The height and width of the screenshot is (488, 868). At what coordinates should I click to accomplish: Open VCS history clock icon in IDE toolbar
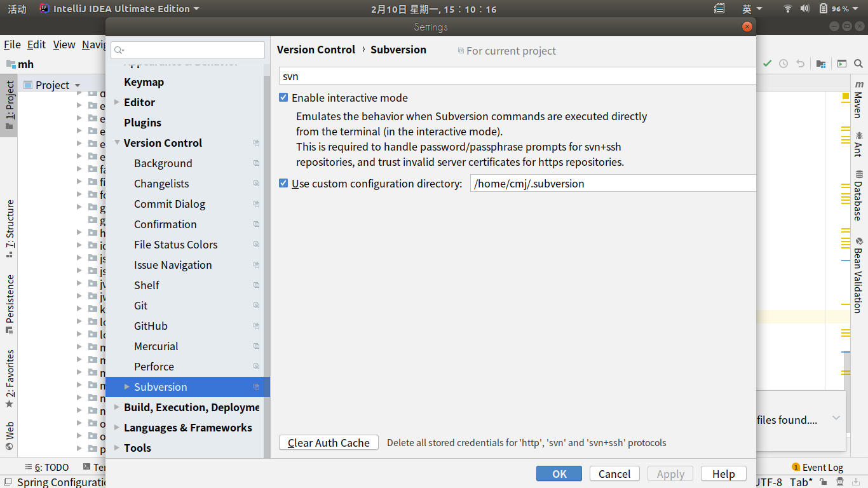tap(783, 64)
